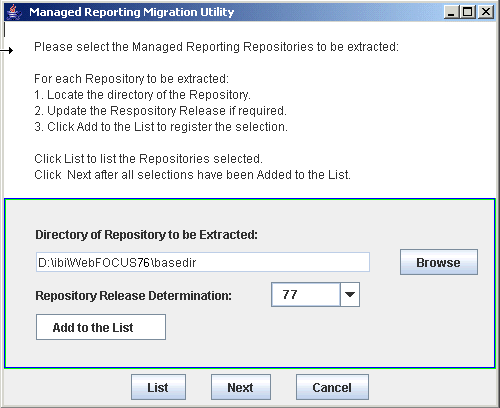Cancel the migration utility dialog
Image resolution: width=500 pixels, height=408 pixels.
click(332, 387)
